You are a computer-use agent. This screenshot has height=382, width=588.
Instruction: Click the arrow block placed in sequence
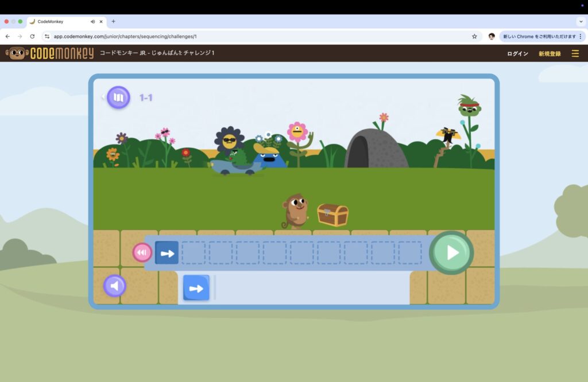click(167, 253)
